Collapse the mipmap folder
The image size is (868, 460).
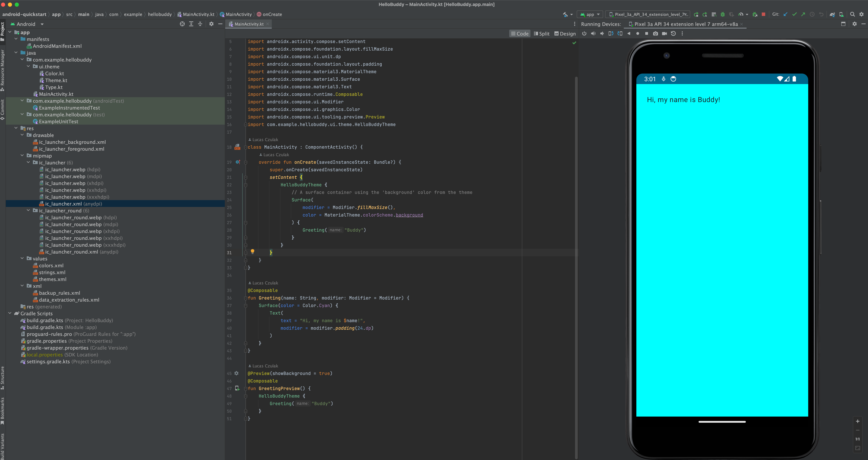point(22,156)
